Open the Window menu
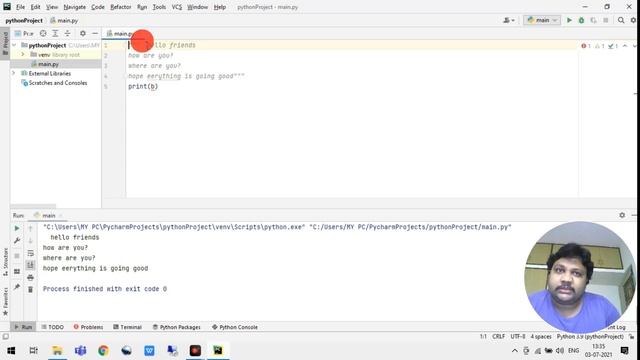 click(197, 7)
